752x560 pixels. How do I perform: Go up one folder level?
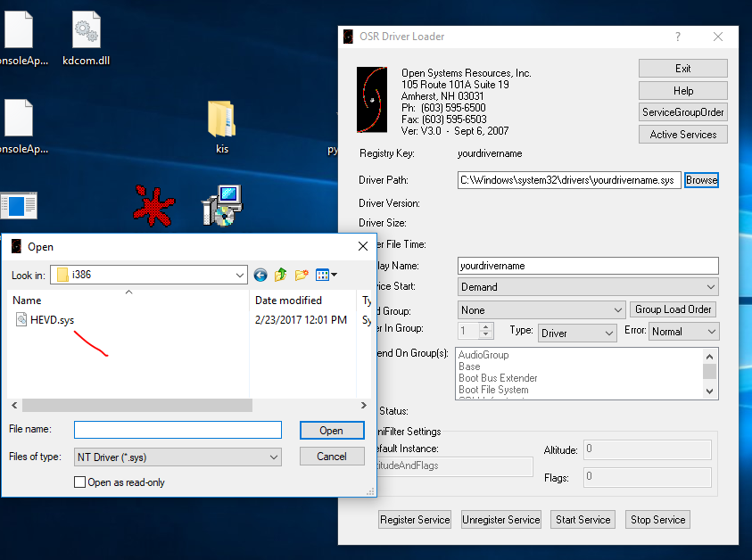(x=281, y=275)
